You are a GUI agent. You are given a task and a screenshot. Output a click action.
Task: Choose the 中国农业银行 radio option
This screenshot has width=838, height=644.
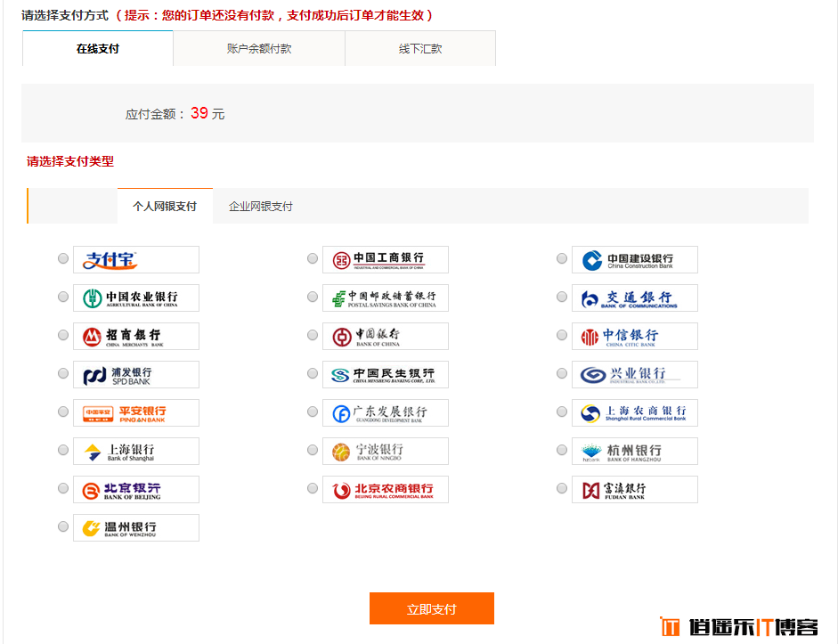coord(63,297)
